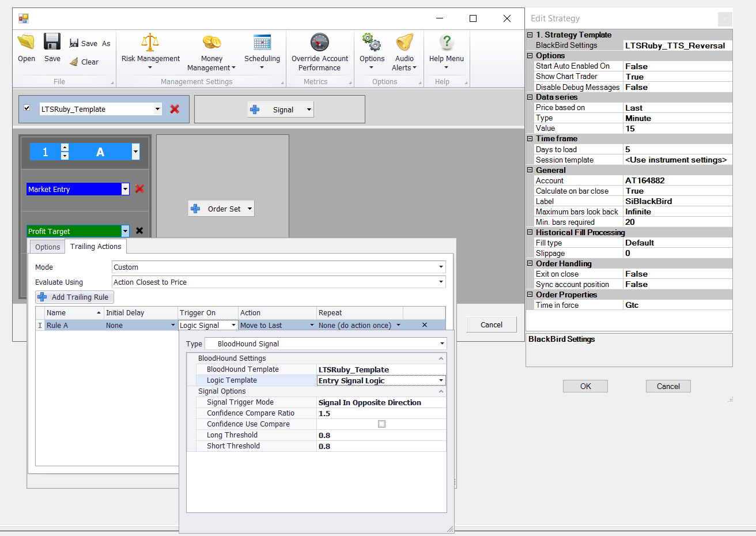Open Risk Management scales icon

(x=150, y=42)
